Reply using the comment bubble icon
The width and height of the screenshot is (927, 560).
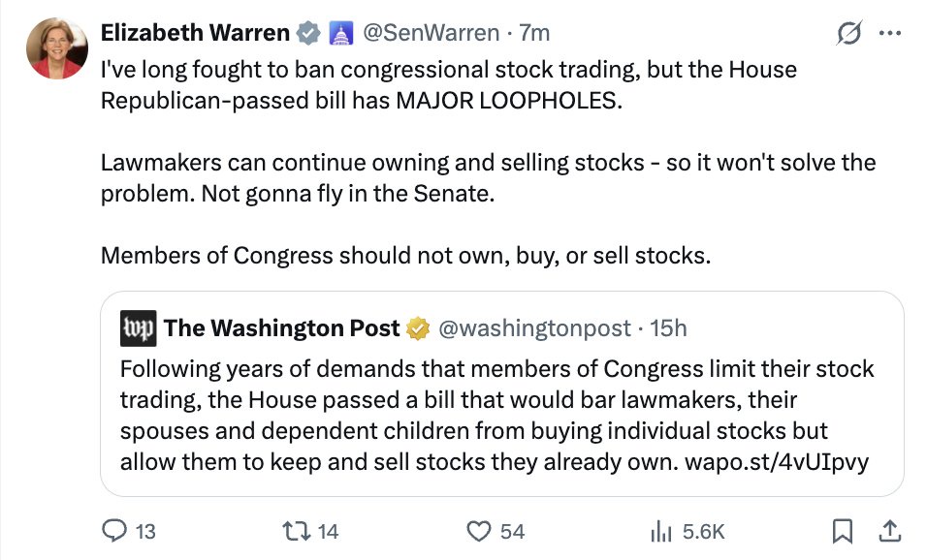pyautogui.click(x=114, y=531)
